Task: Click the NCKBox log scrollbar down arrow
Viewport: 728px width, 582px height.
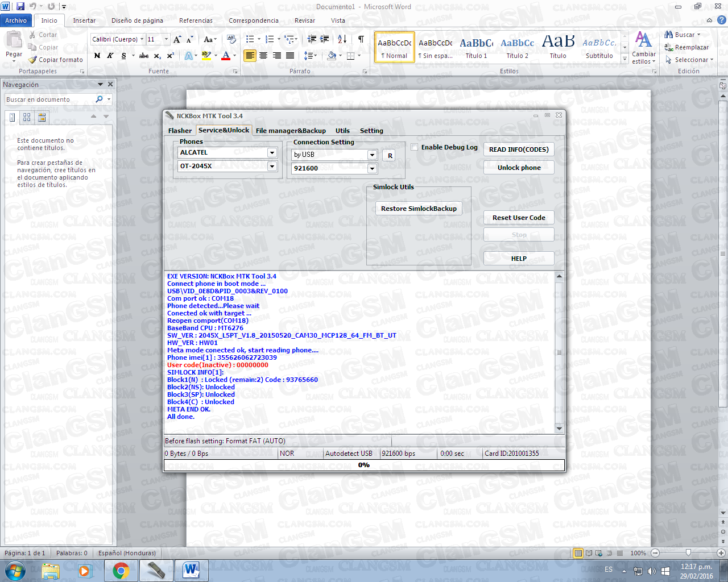Action: point(559,429)
